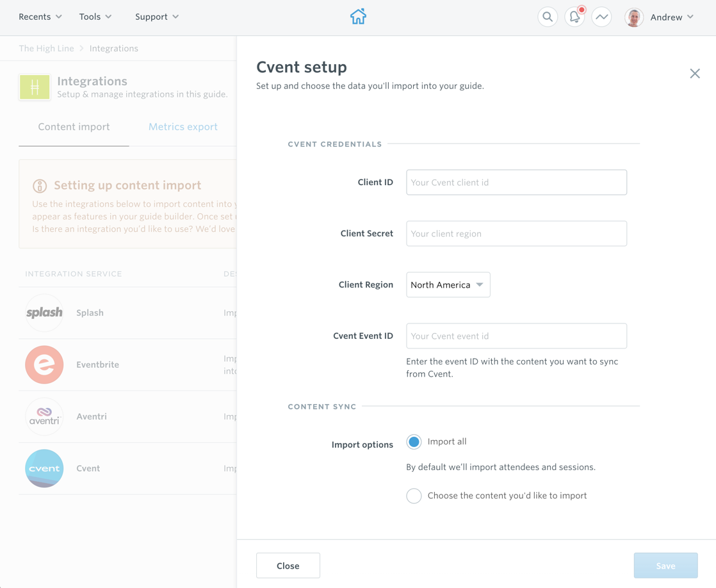Open search with the magnifier icon
The width and height of the screenshot is (716, 588).
click(548, 17)
